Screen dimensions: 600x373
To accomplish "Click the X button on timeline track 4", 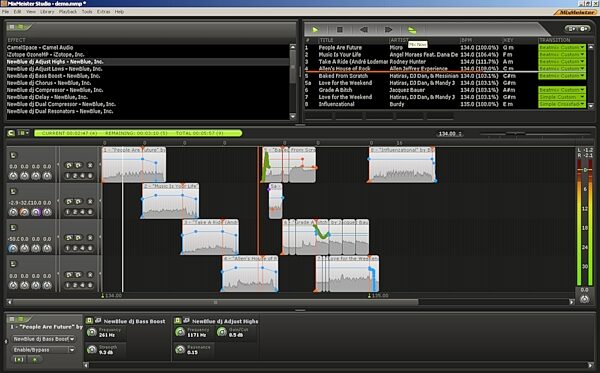I will pos(90,275).
